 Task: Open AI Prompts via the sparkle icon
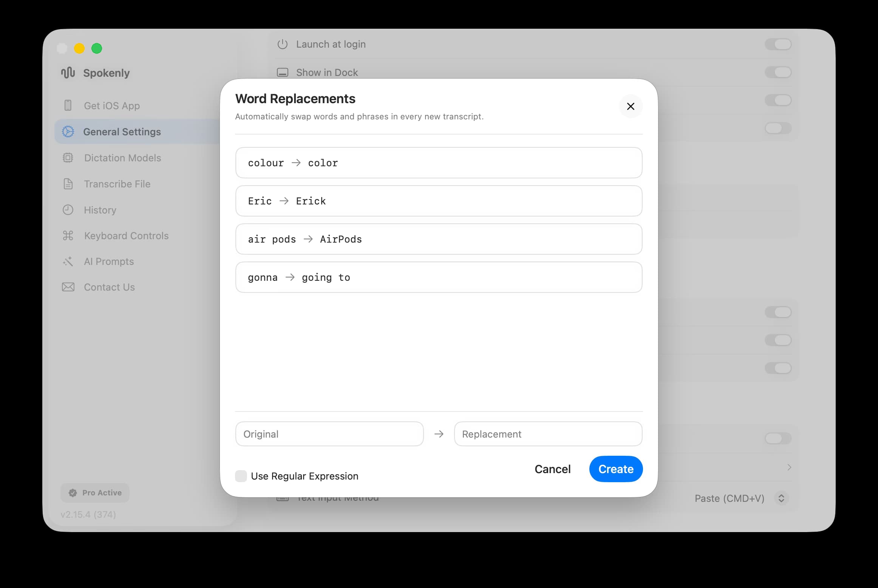[x=68, y=261]
